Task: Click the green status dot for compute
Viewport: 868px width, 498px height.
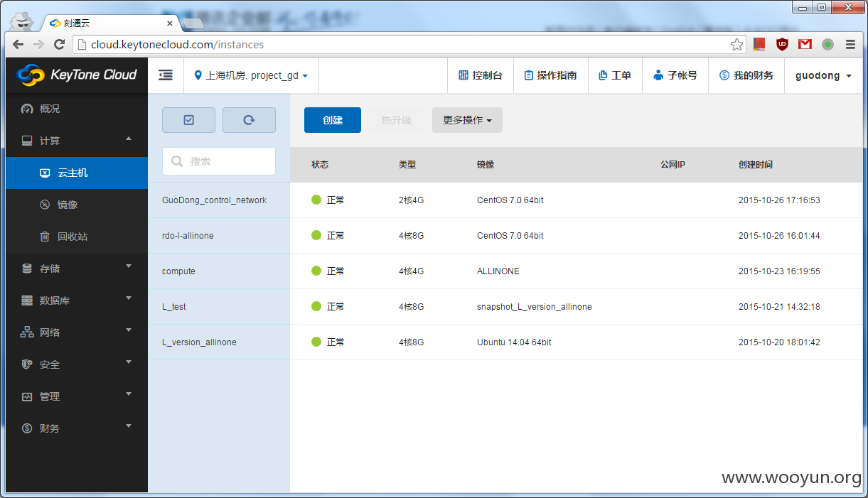Action: 316,271
